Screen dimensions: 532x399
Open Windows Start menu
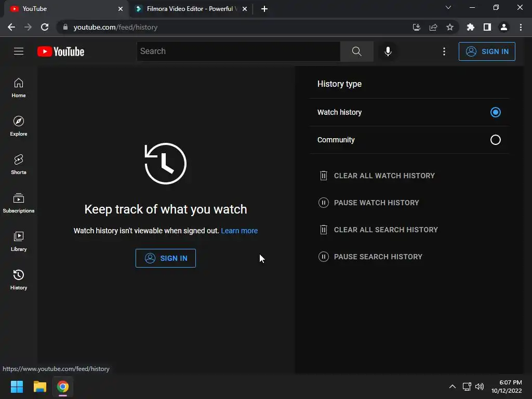click(17, 387)
